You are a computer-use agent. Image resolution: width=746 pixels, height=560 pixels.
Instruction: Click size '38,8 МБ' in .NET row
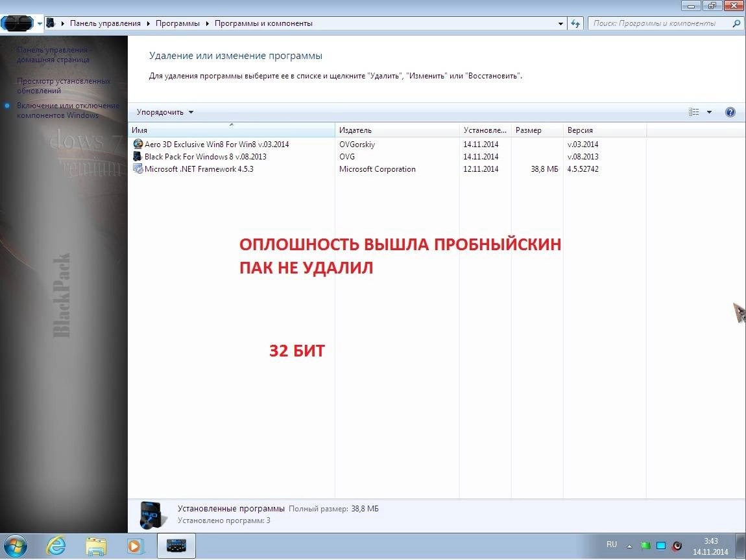[x=544, y=169]
